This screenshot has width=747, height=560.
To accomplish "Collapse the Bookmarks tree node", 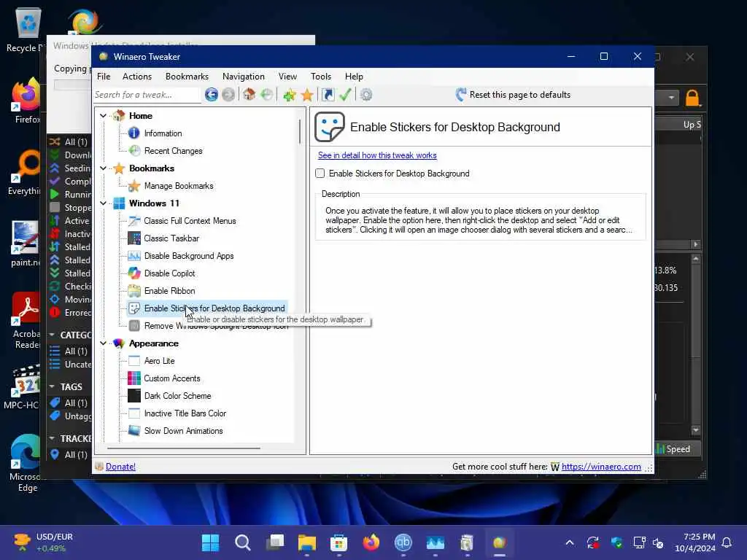I will pyautogui.click(x=103, y=168).
